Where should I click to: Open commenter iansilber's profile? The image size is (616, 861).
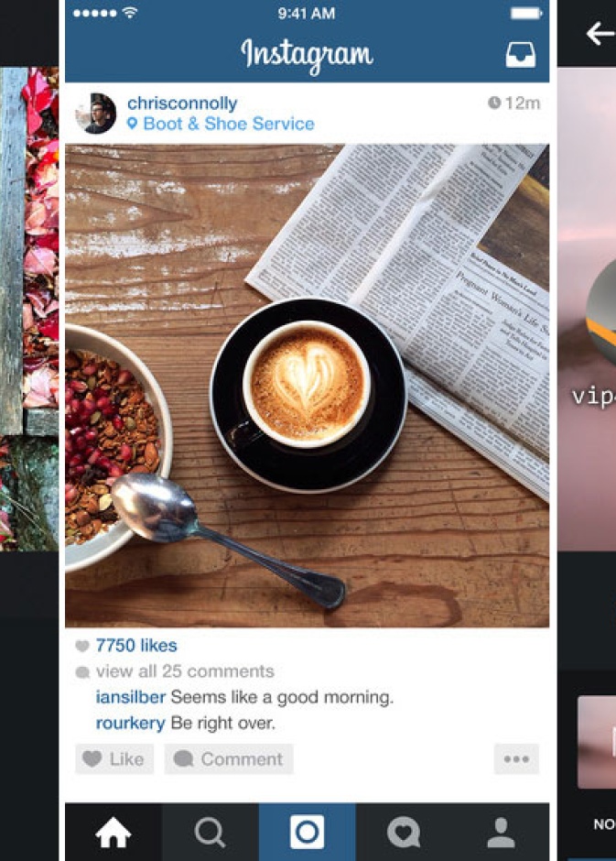131,697
